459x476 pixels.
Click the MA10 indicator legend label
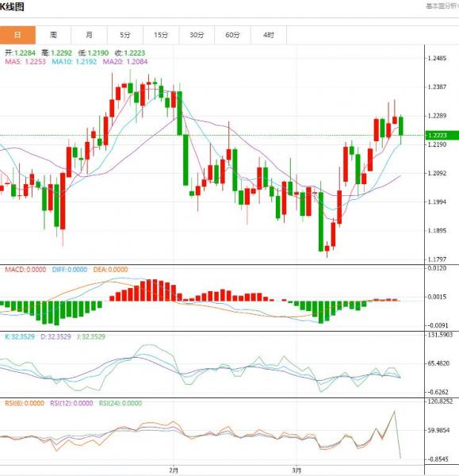[74, 62]
